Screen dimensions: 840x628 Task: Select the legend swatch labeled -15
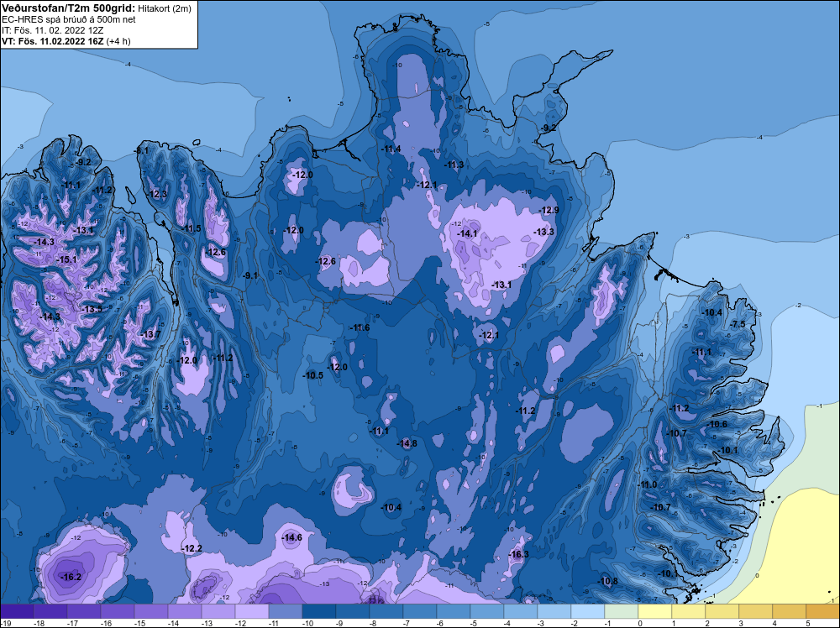coord(151,611)
